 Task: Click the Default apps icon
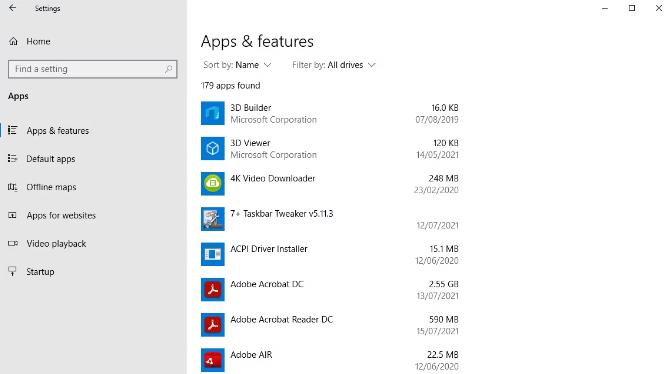12,159
